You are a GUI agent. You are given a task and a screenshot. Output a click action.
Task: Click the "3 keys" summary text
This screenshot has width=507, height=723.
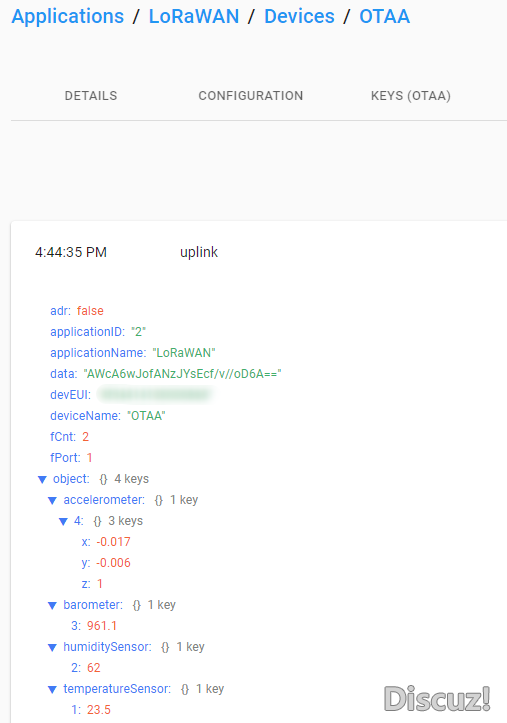(125, 521)
